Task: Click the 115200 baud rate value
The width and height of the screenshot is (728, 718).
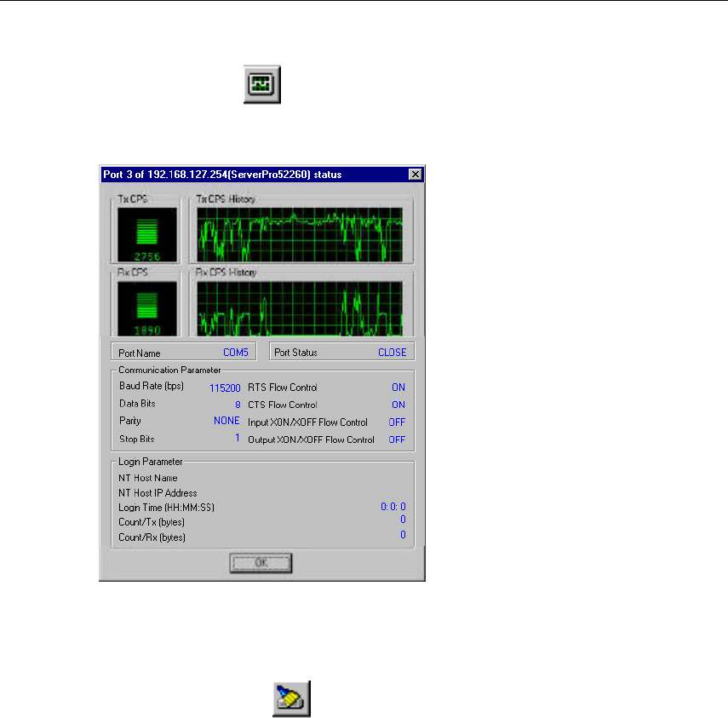Action: coord(225,388)
